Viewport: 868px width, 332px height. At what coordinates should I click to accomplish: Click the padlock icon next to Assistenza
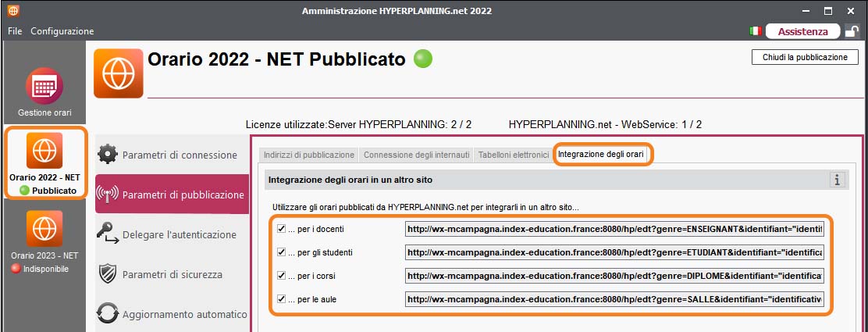click(x=852, y=31)
